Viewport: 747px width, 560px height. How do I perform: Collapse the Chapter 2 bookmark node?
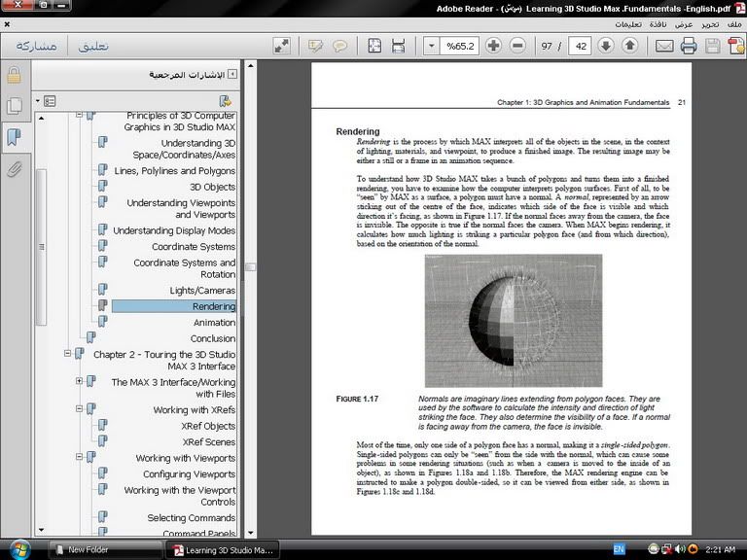pyautogui.click(x=68, y=353)
